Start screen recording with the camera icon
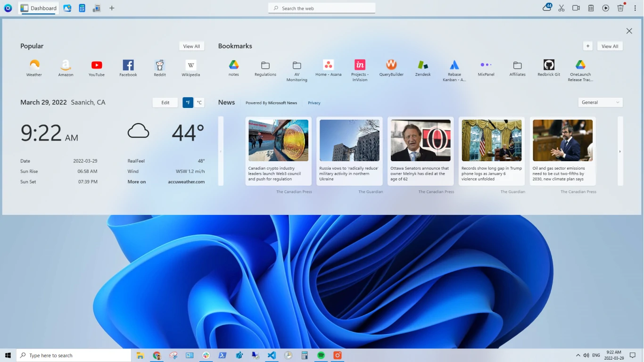644x362 pixels. tap(576, 8)
